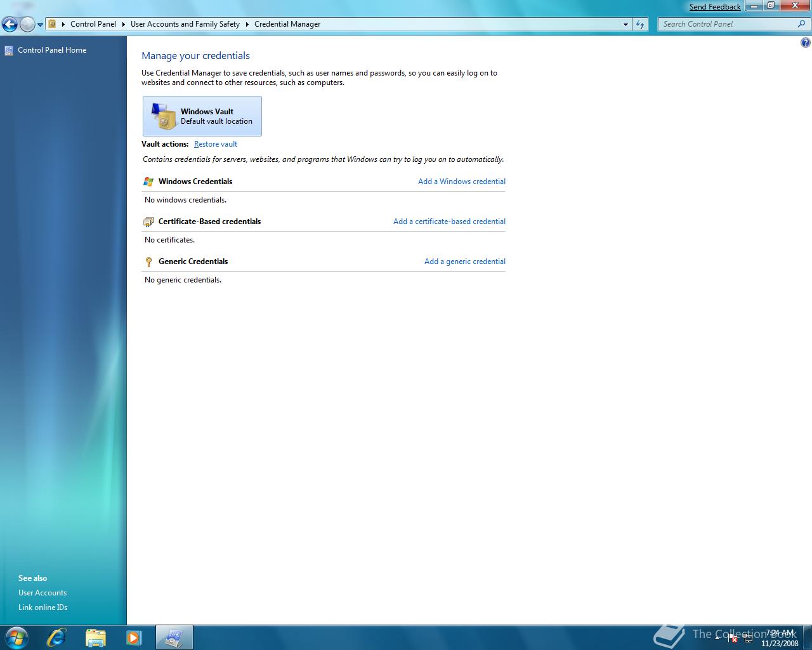
Task: Select the Windows Vault tile
Action: click(202, 116)
